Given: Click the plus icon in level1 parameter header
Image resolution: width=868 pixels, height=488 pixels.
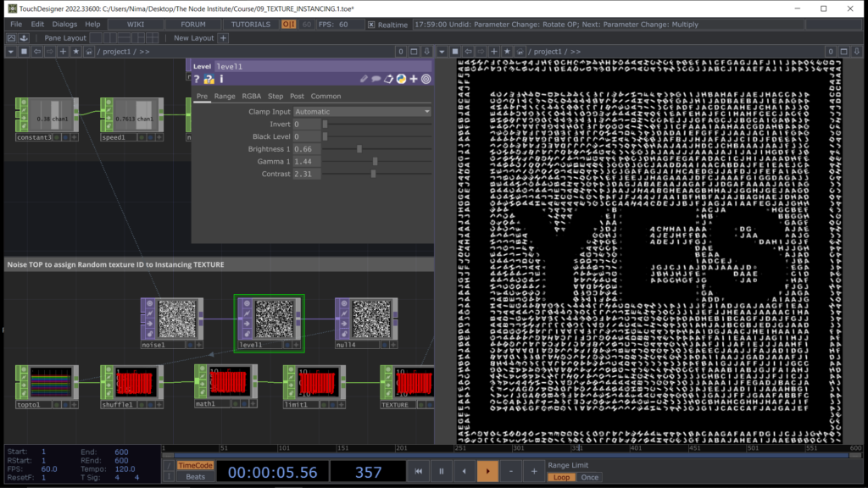Looking at the screenshot, I should [414, 79].
